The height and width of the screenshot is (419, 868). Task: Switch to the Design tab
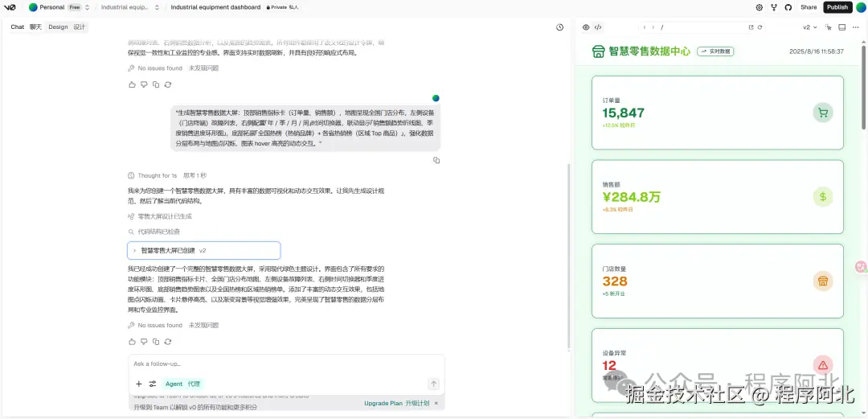[67, 27]
